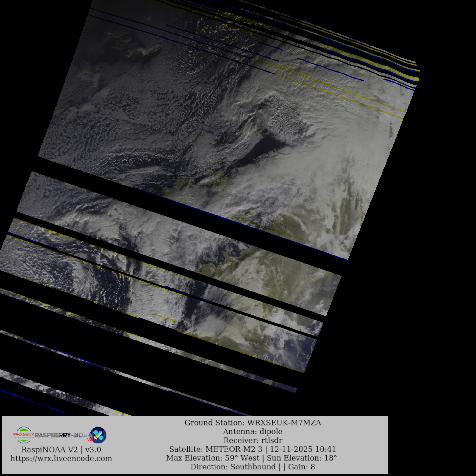This screenshot has width=476, height=476.
Task: Click the Max Elevation 59° West text
Action: click(212, 458)
